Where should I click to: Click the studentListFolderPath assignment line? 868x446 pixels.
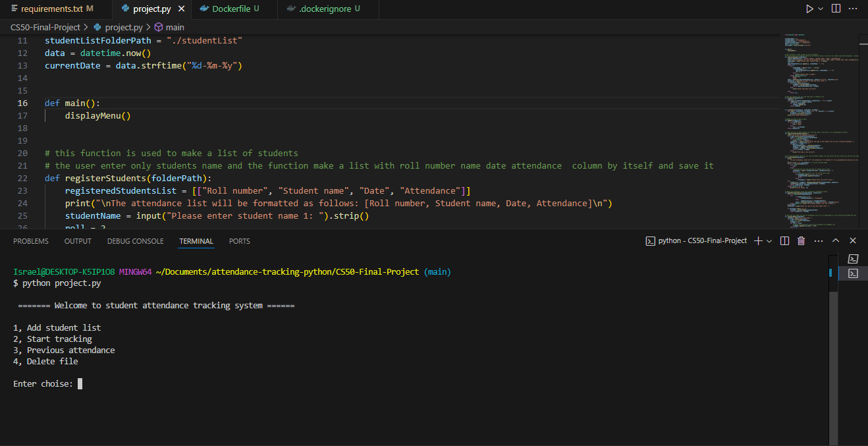pos(144,41)
